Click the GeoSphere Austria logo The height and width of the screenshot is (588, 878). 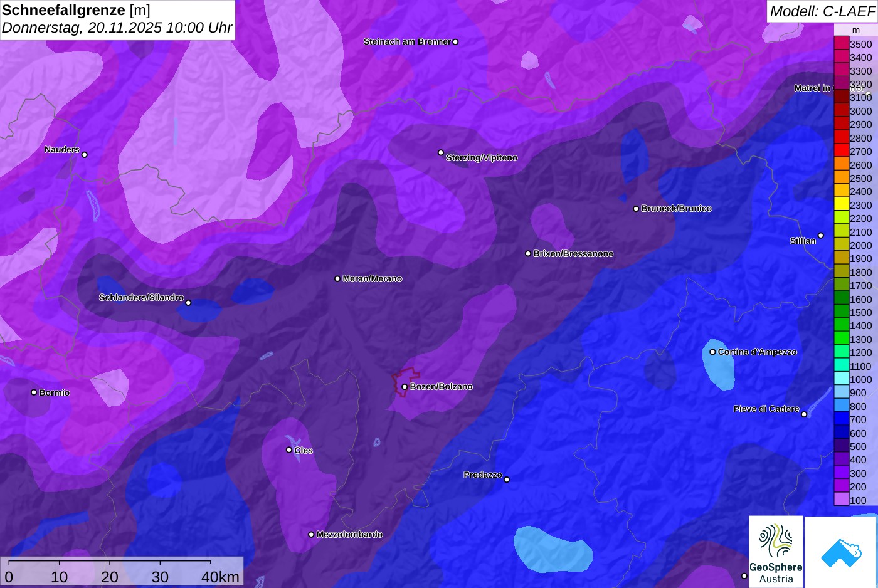776,552
